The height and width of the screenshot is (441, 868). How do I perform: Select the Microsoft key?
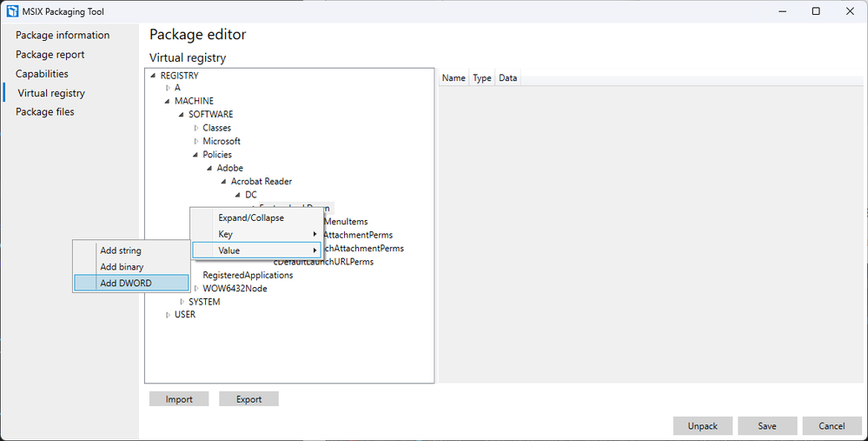pos(222,141)
